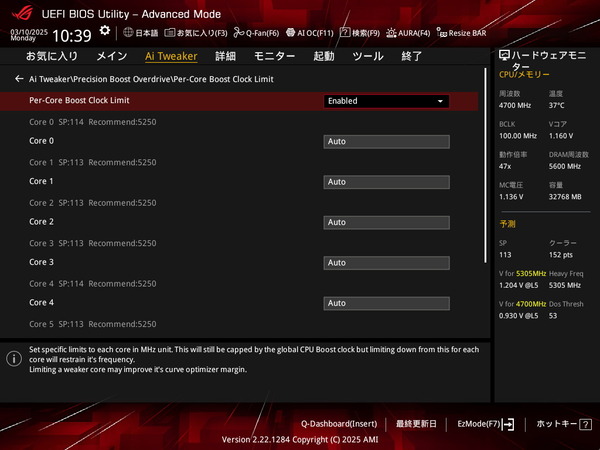Select the Core 1 Auto field
This screenshot has height=450, width=600.
click(386, 182)
